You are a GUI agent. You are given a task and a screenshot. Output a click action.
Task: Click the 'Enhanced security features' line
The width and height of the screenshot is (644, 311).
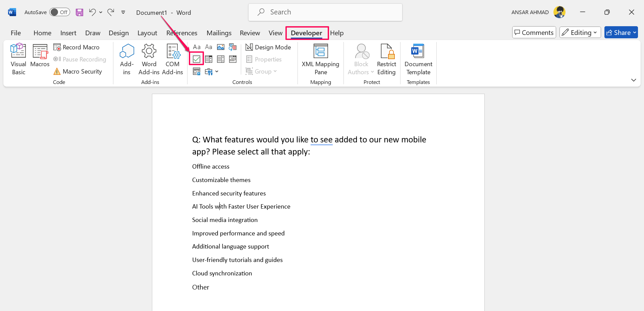click(x=229, y=193)
